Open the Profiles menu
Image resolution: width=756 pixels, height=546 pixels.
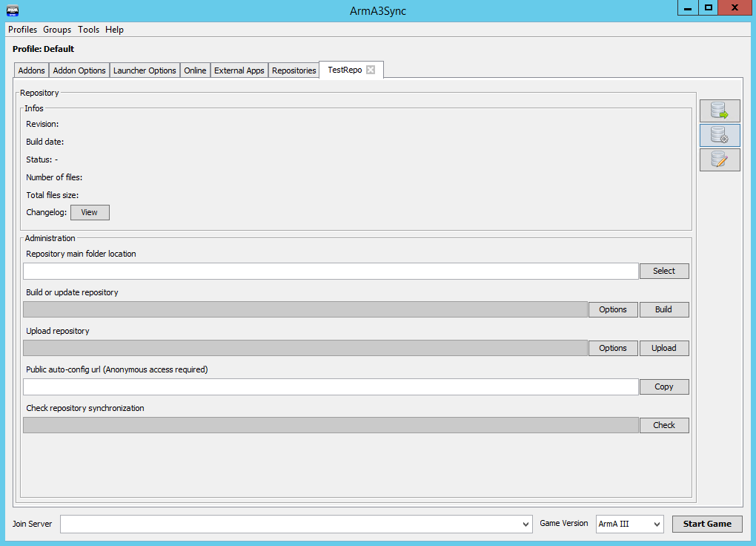click(22, 30)
